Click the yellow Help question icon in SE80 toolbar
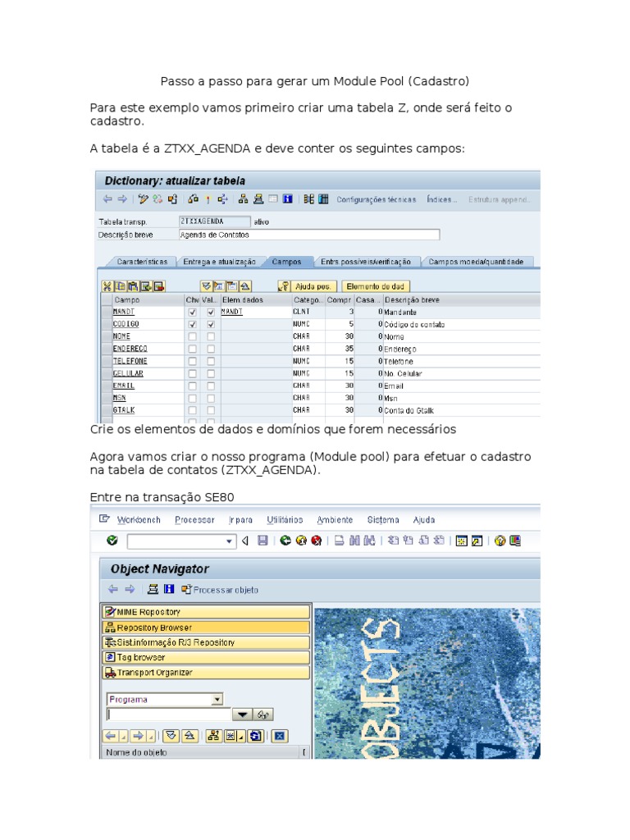Screen dimensions: 630x840 click(x=500, y=541)
